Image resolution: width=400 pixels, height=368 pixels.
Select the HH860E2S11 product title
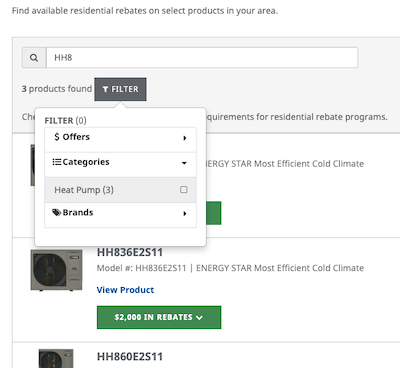130,357
